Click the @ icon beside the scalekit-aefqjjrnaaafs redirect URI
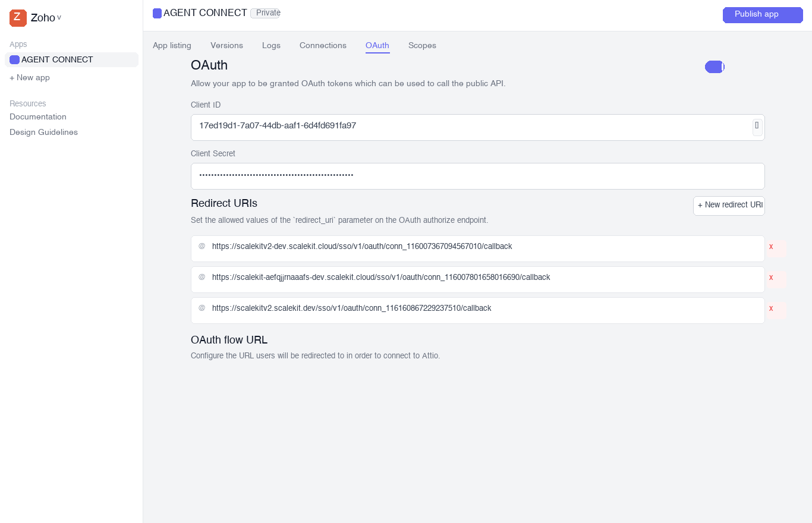 [x=202, y=277]
